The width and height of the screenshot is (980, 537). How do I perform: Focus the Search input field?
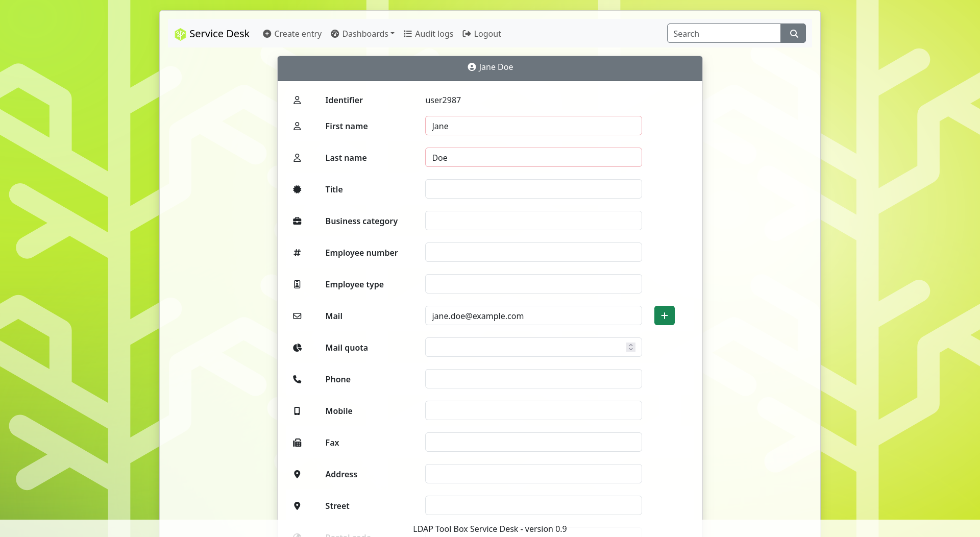pyautogui.click(x=724, y=33)
